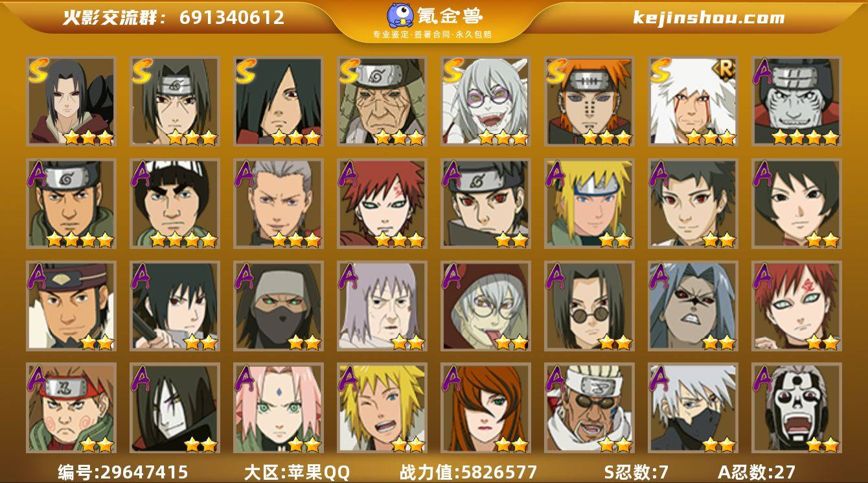Pick the red-haired Gaara portrait in second row
This screenshot has height=483, width=868.
pyautogui.click(x=382, y=204)
